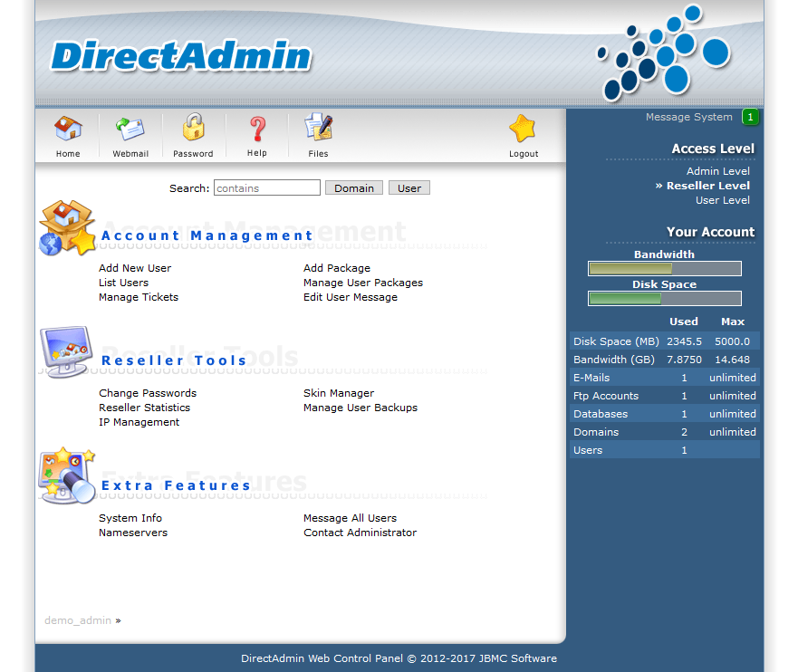Click the Bandwidth (GB) row label

coord(614,360)
